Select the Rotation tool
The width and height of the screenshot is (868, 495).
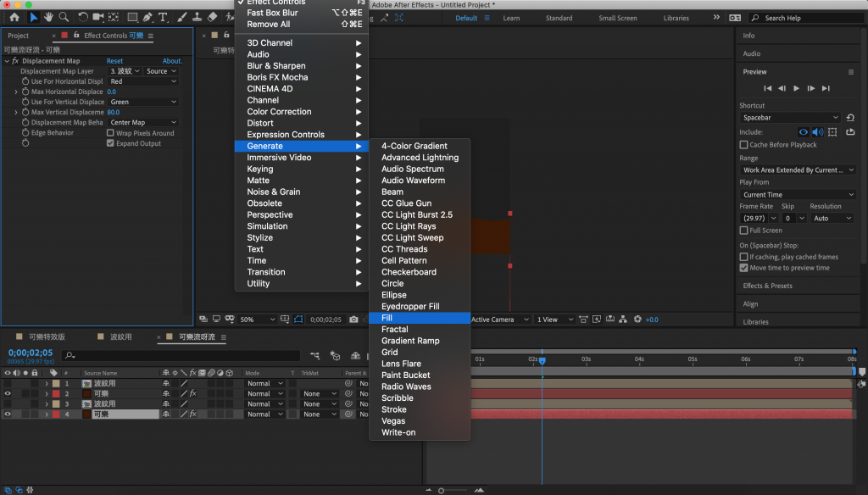pos(82,17)
